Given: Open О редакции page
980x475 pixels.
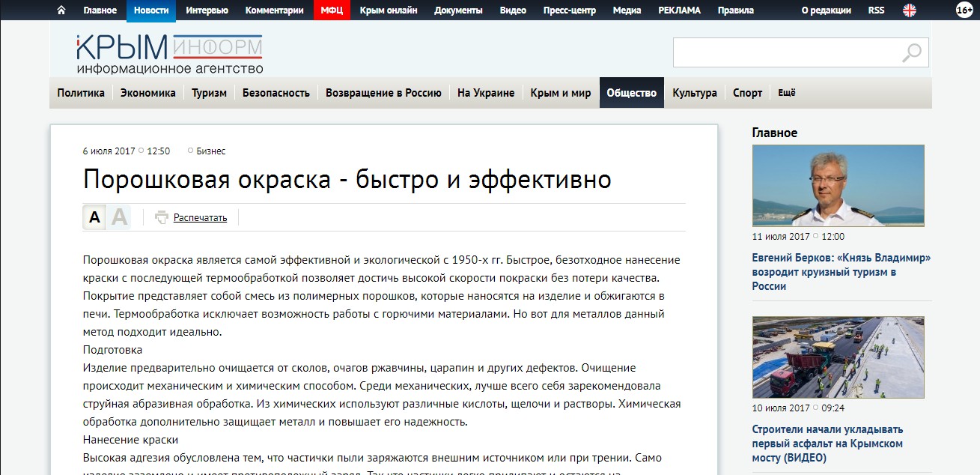Looking at the screenshot, I should pos(826,10).
